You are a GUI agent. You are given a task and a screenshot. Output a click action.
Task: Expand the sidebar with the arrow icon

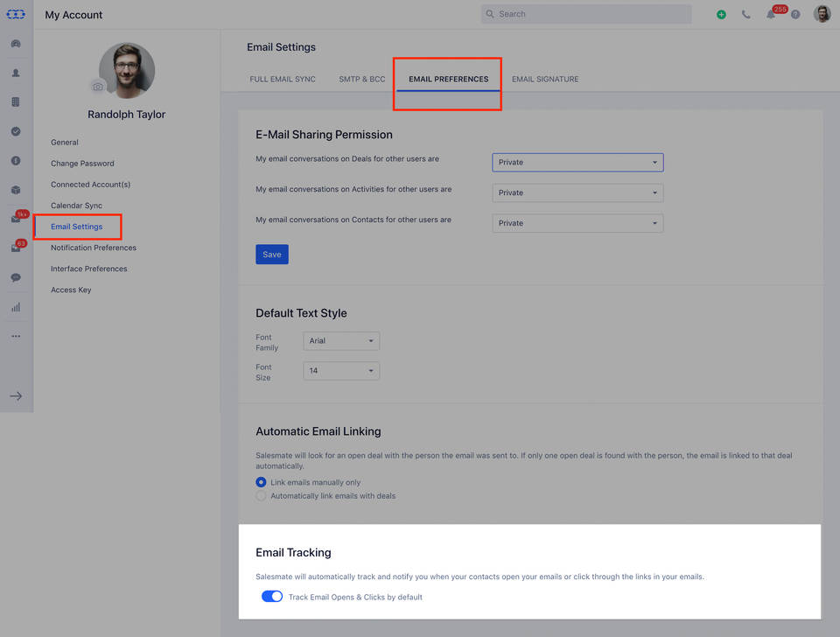(x=16, y=396)
